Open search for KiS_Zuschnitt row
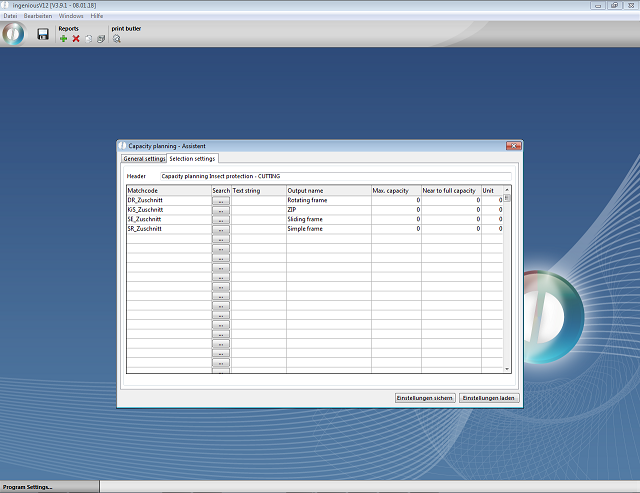The width and height of the screenshot is (640, 493). click(221, 210)
